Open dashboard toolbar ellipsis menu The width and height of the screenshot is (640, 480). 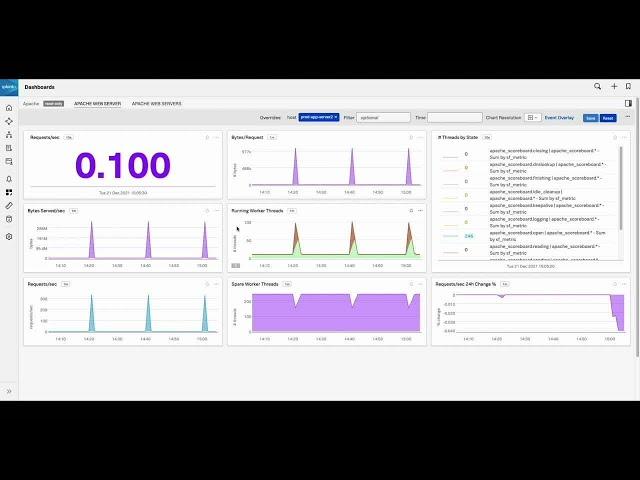tap(628, 117)
